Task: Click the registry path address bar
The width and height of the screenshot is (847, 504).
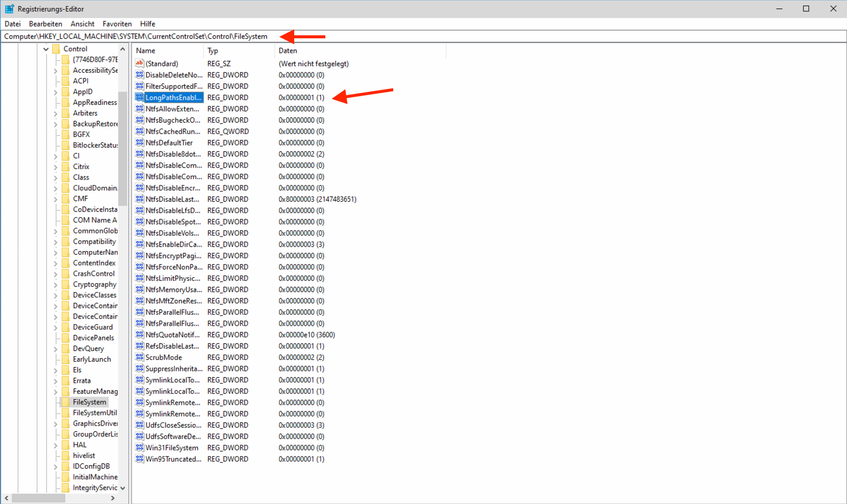Action: point(423,36)
